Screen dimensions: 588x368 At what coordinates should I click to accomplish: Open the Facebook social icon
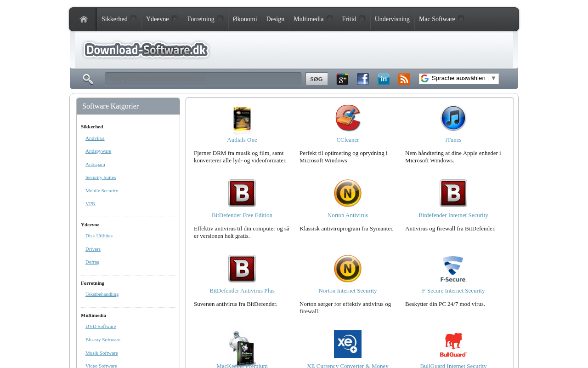tap(363, 79)
